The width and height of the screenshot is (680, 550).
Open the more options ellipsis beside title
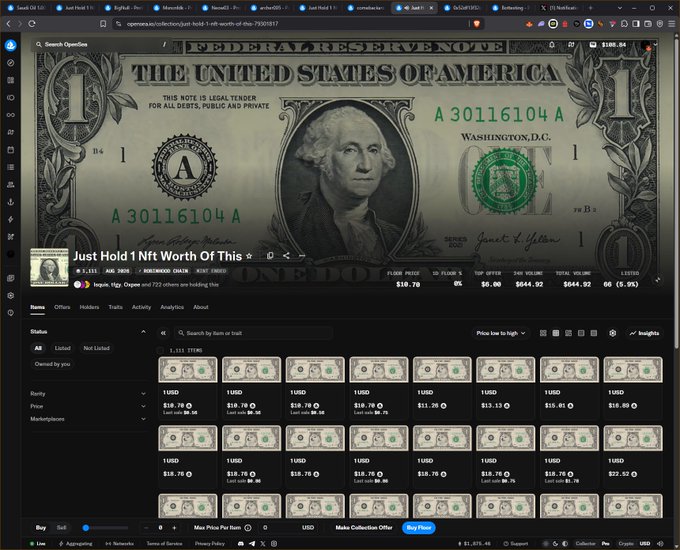click(302, 256)
